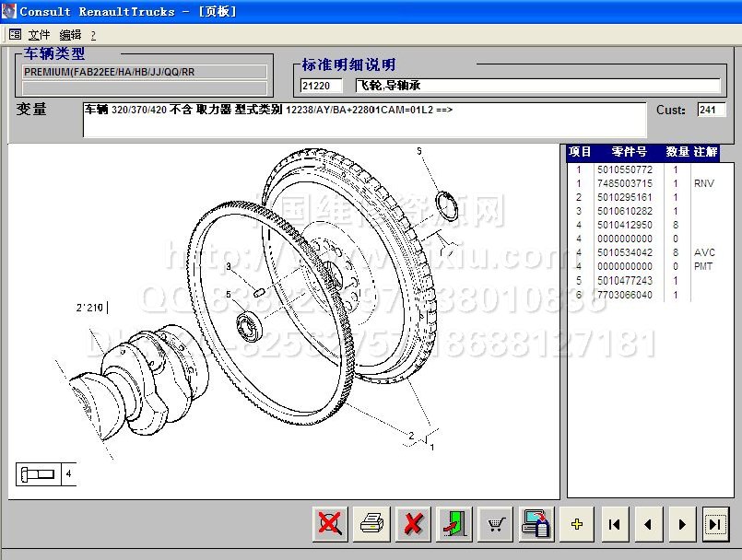
Task: Open the ? help menu
Action: 93,34
